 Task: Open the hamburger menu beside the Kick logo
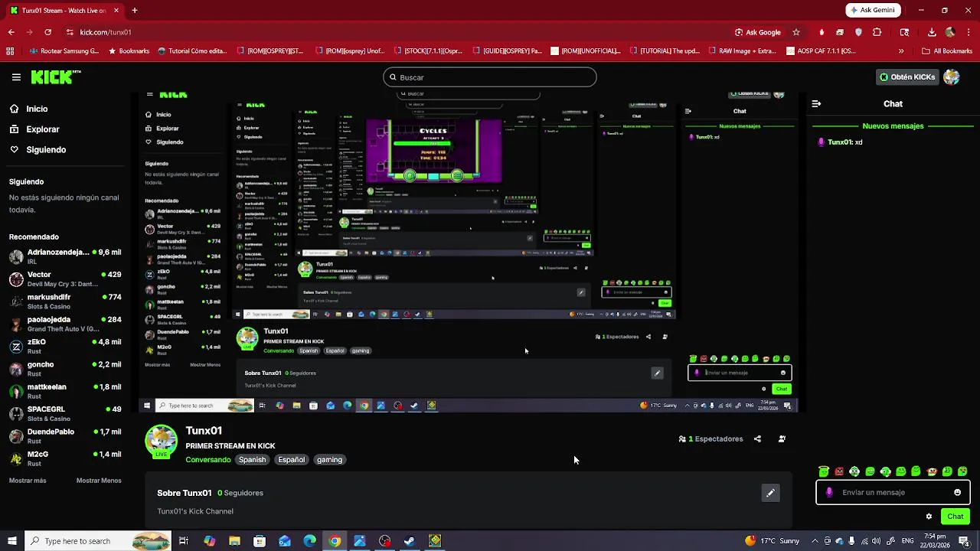click(16, 77)
